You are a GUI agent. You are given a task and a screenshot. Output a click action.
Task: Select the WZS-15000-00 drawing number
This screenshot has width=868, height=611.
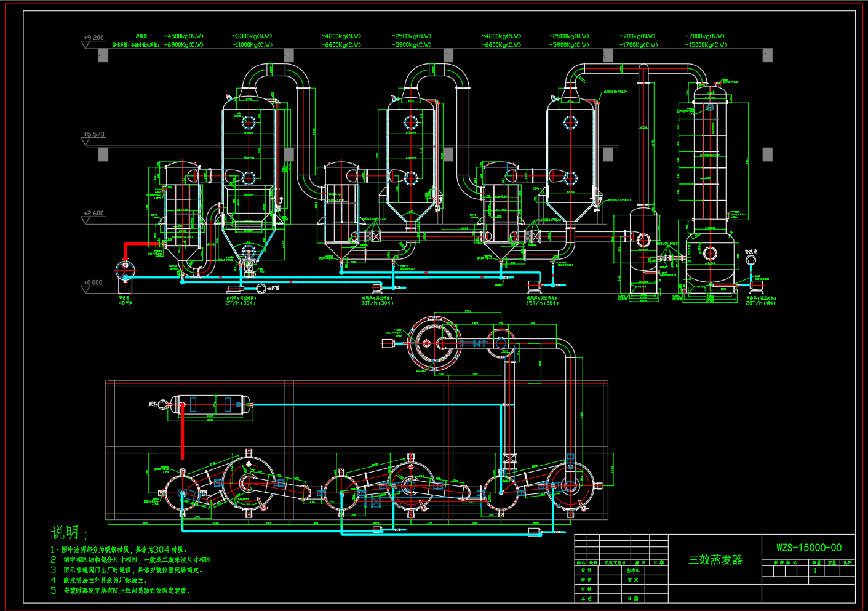click(808, 548)
